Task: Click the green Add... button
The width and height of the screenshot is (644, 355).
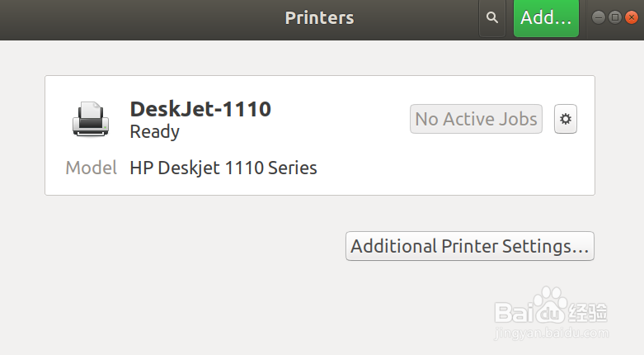Action: [546, 18]
